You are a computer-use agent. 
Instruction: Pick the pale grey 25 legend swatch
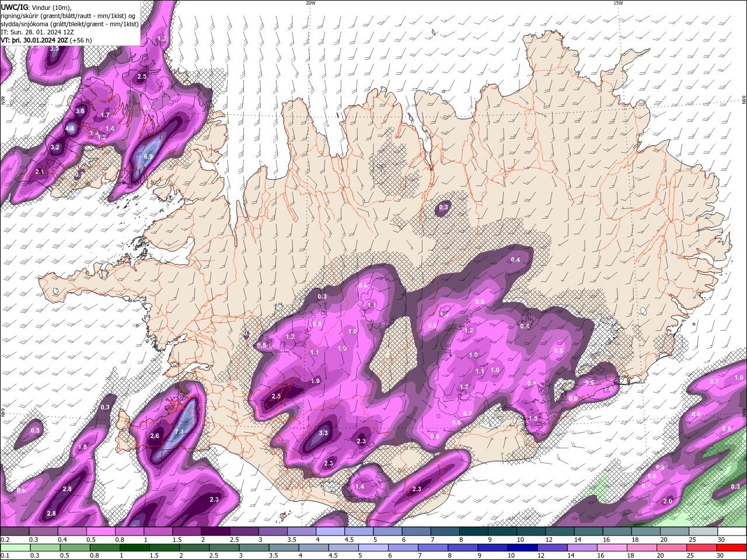pos(703,531)
